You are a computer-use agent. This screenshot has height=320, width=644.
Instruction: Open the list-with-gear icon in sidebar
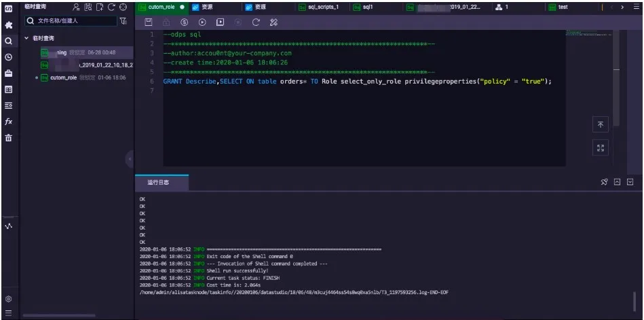pyautogui.click(x=8, y=106)
